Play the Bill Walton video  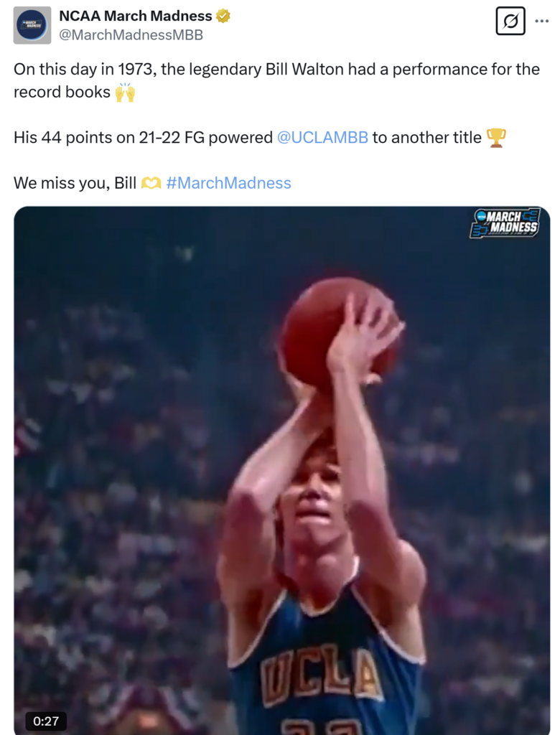[x=282, y=470]
